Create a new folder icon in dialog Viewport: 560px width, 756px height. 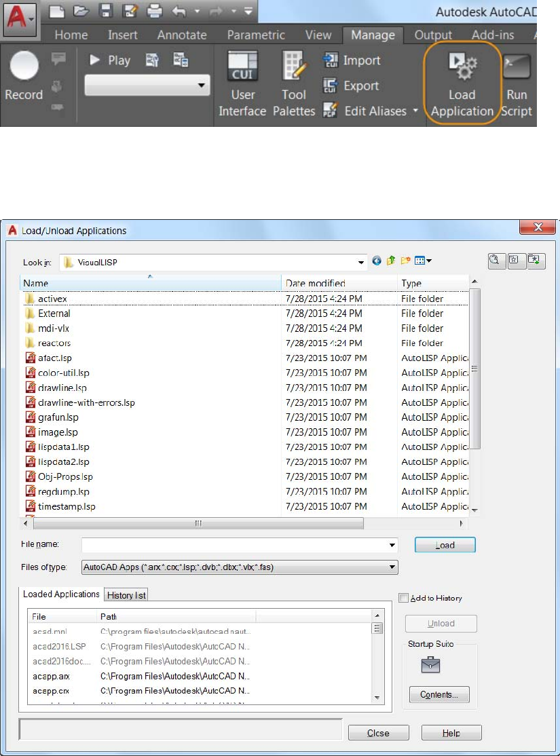[x=405, y=261]
